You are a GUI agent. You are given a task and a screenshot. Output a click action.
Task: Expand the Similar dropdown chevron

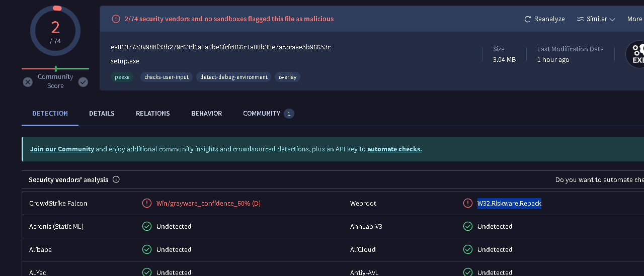[x=612, y=19]
